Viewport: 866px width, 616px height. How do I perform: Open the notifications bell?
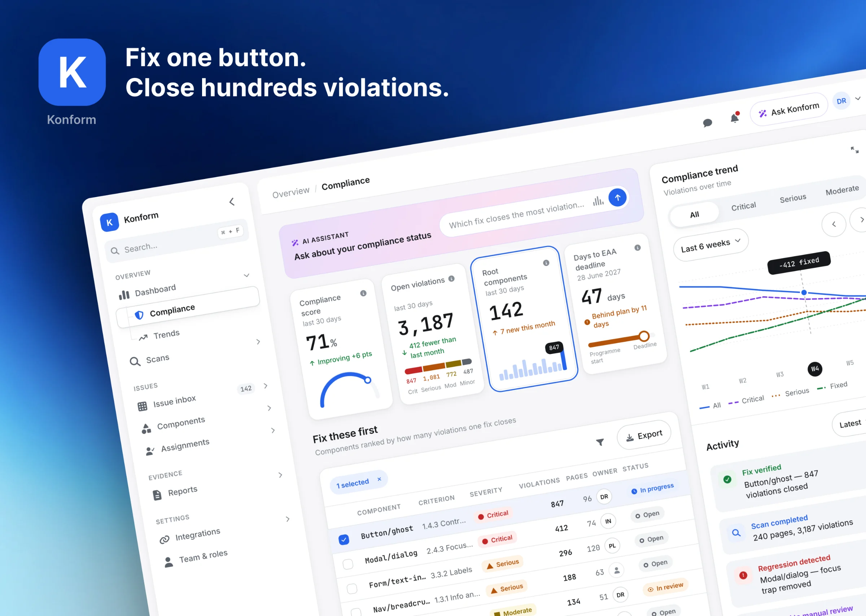coord(735,118)
